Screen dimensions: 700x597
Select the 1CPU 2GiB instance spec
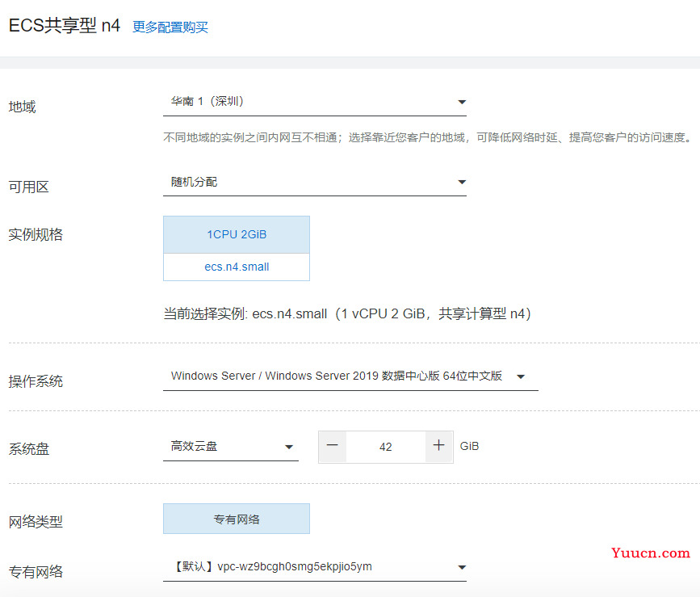pyautogui.click(x=237, y=234)
